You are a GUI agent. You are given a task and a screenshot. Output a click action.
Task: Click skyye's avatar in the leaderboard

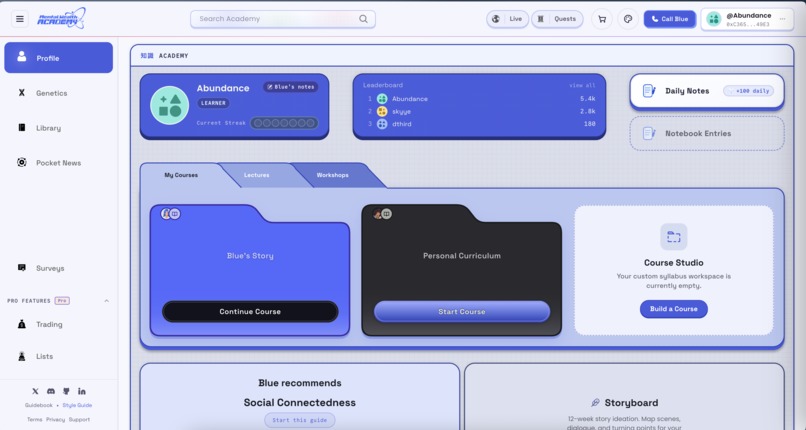click(x=382, y=111)
